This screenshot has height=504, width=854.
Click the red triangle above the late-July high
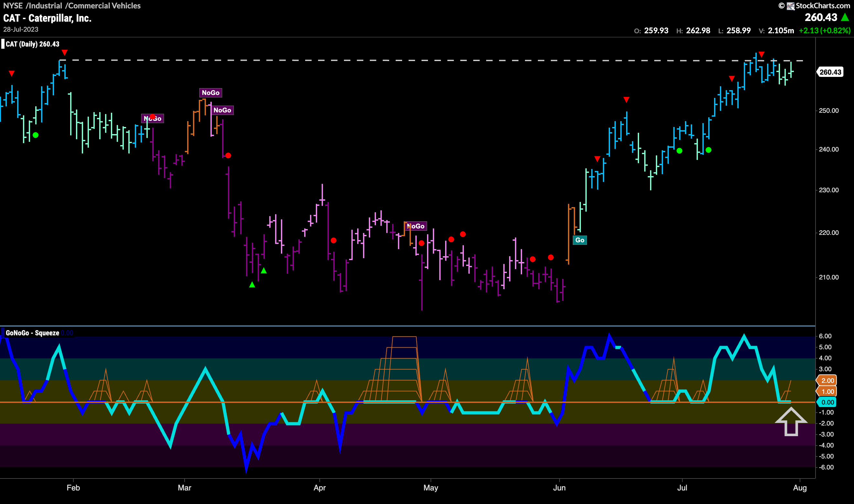coord(762,55)
